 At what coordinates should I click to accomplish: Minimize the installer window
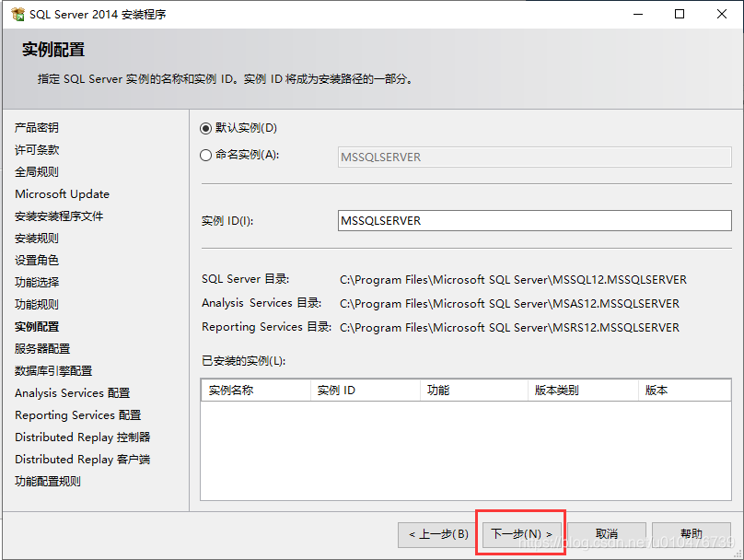click(638, 14)
